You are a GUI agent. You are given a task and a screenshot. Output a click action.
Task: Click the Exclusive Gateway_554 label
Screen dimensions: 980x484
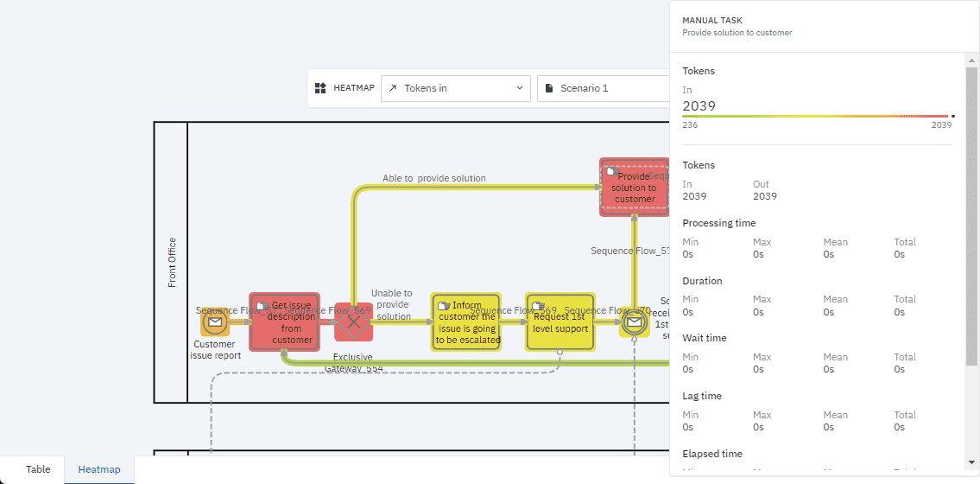click(354, 363)
